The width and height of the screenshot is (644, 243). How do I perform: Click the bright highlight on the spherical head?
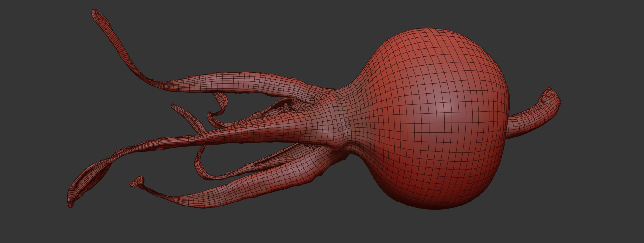445,107
